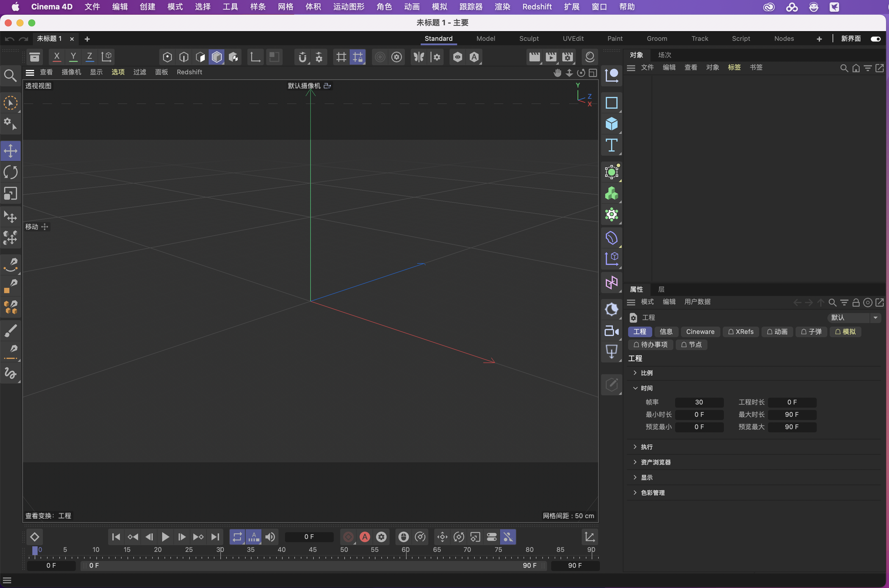This screenshot has height=588, width=889.
Task: Add a text spline object
Action: click(x=611, y=145)
